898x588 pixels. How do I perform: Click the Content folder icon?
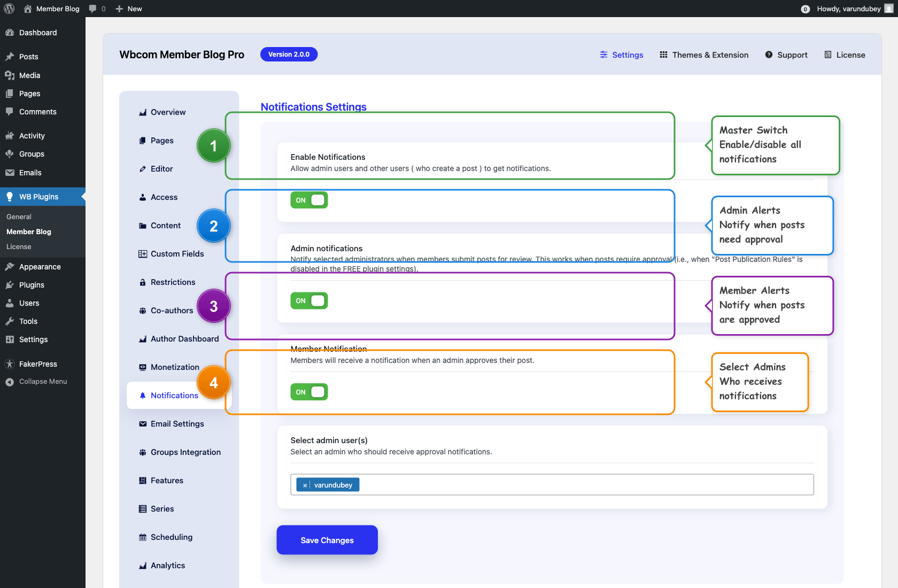tap(143, 226)
